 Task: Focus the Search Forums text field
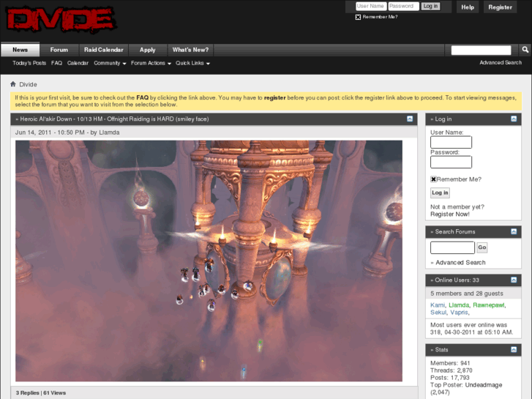click(x=452, y=247)
